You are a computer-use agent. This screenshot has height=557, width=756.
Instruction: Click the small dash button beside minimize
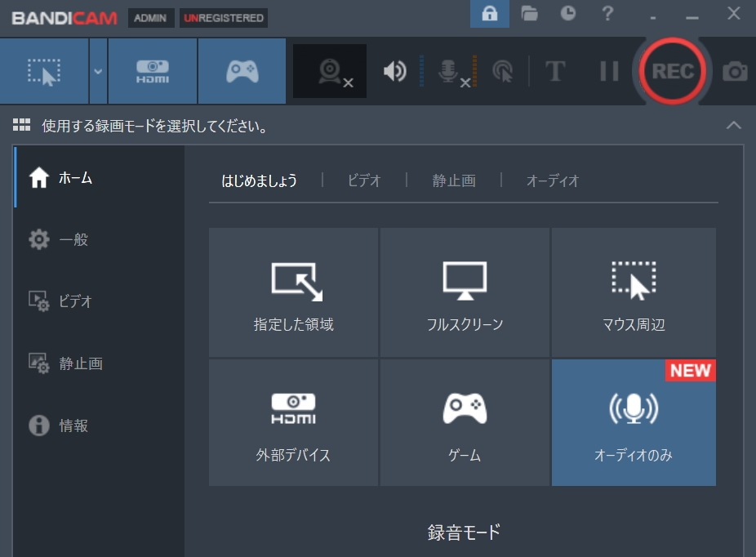653,16
